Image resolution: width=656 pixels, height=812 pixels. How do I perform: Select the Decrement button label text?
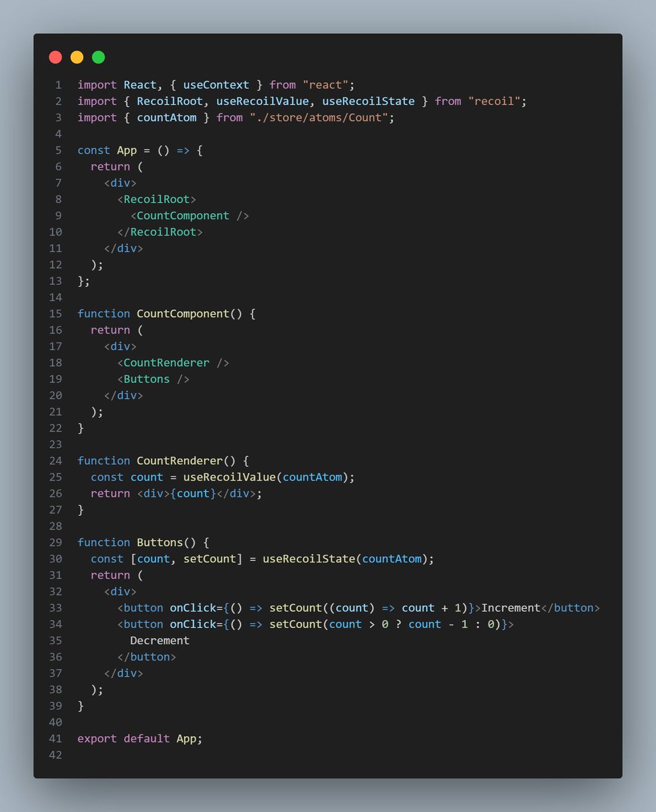(160, 640)
